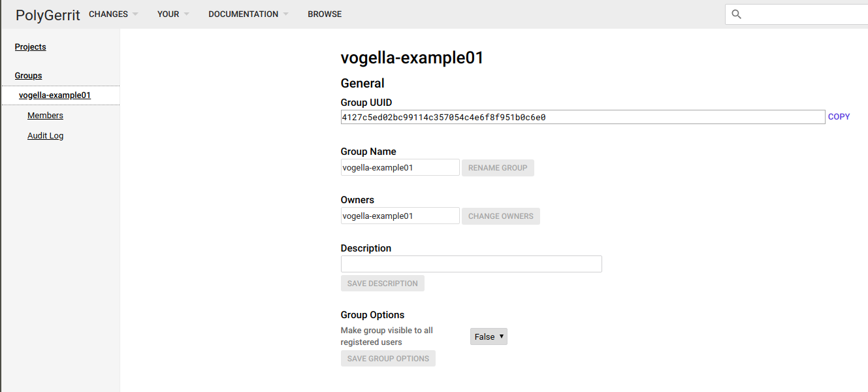Click the SAVE DESCRIPTION button
The image size is (868, 392).
(x=383, y=284)
